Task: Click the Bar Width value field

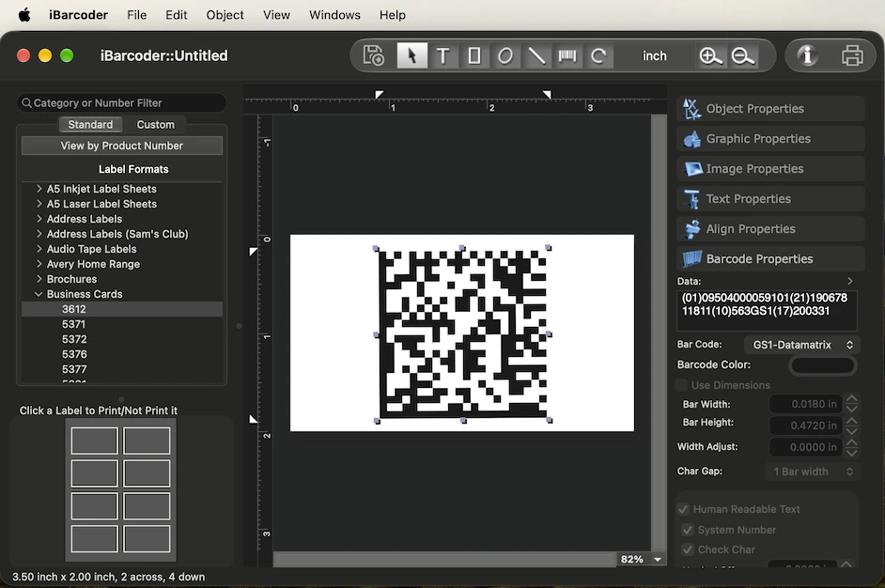Action: click(805, 404)
